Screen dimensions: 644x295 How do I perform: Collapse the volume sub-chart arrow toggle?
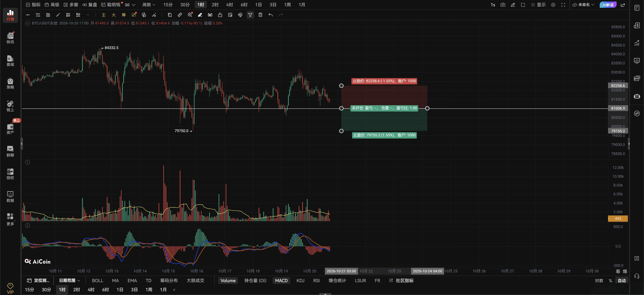[x=28, y=162]
